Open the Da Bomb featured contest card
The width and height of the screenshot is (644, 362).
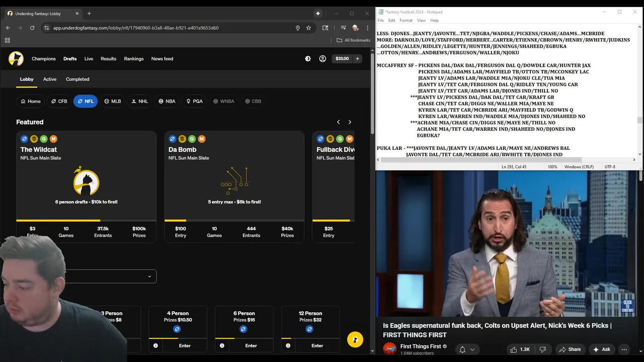point(234,187)
